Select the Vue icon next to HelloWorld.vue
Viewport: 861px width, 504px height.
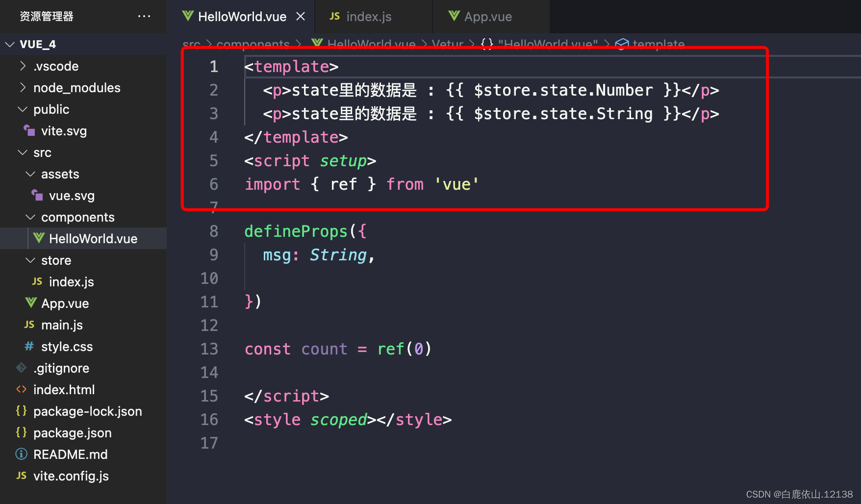pos(38,238)
